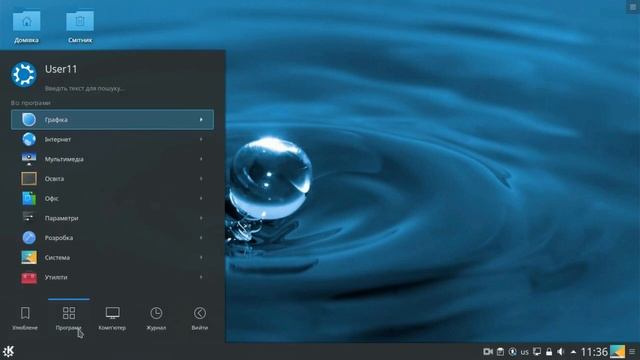Click the colorful icon beside the clock

[617, 351]
